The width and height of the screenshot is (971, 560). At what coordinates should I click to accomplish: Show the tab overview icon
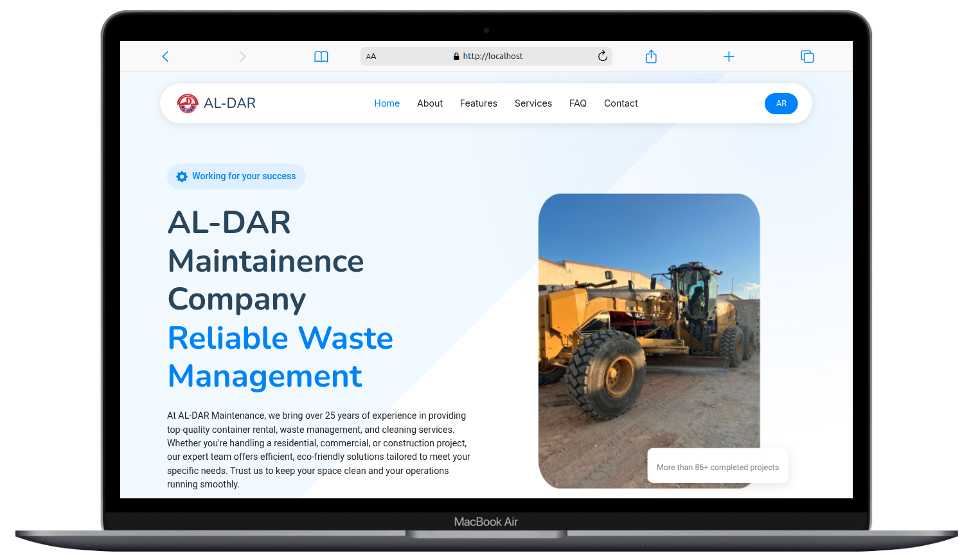click(807, 57)
